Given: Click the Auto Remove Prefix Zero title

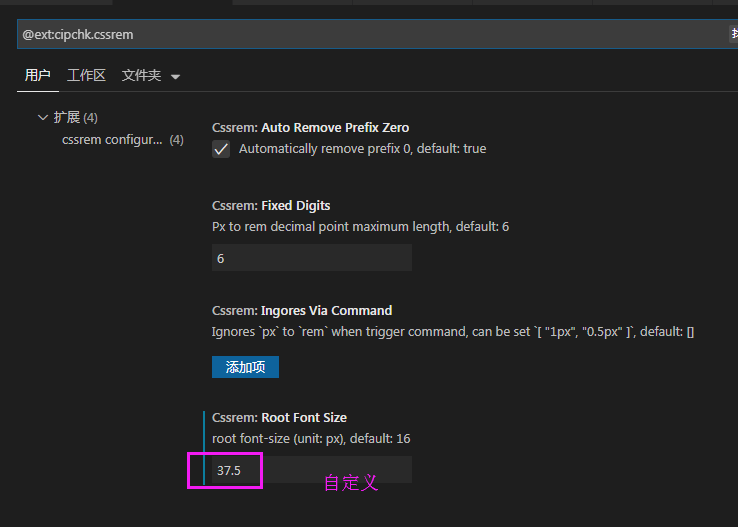Looking at the screenshot, I should 310,128.
